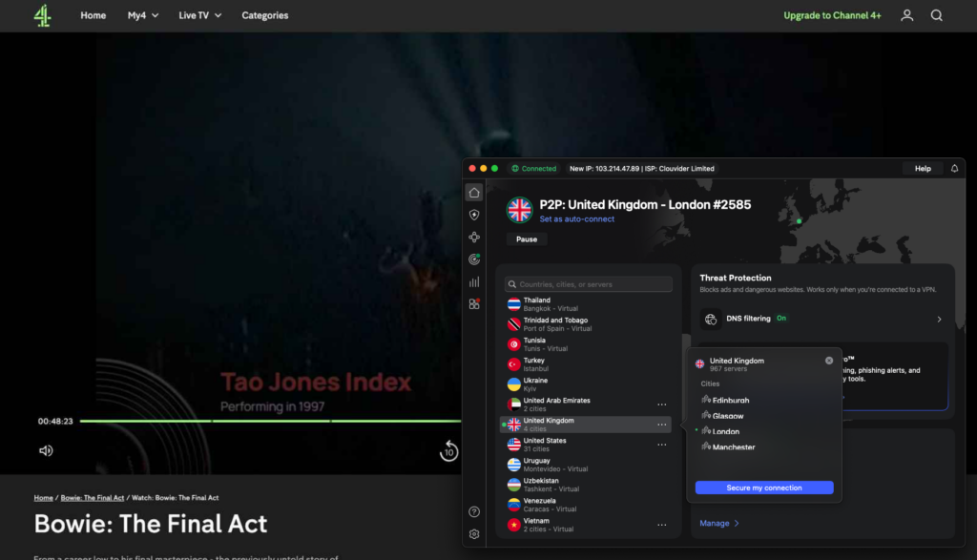
Task: Go to Home in Channel 4 navigation
Action: pyautogui.click(x=93, y=15)
